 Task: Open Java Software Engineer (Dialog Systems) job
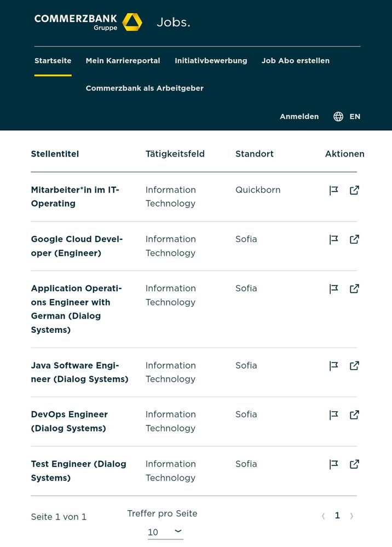(x=79, y=372)
